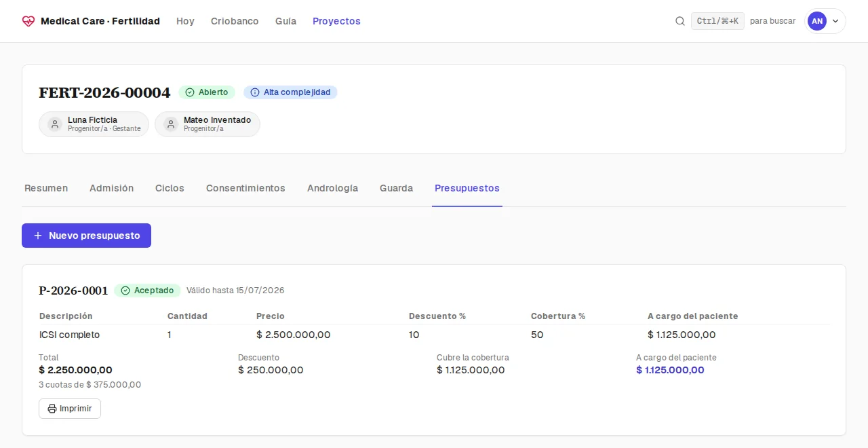Open the Guía navigation item
The image size is (868, 448).
coord(285,21)
